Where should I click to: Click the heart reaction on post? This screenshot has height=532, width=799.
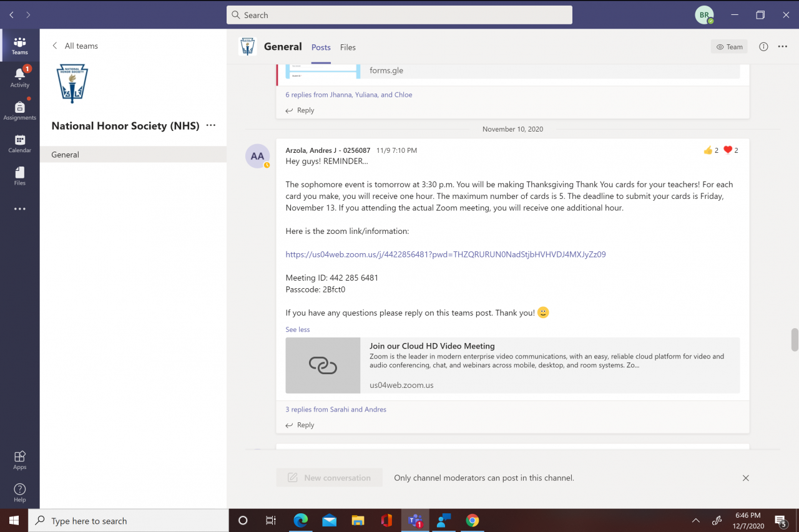pos(728,150)
